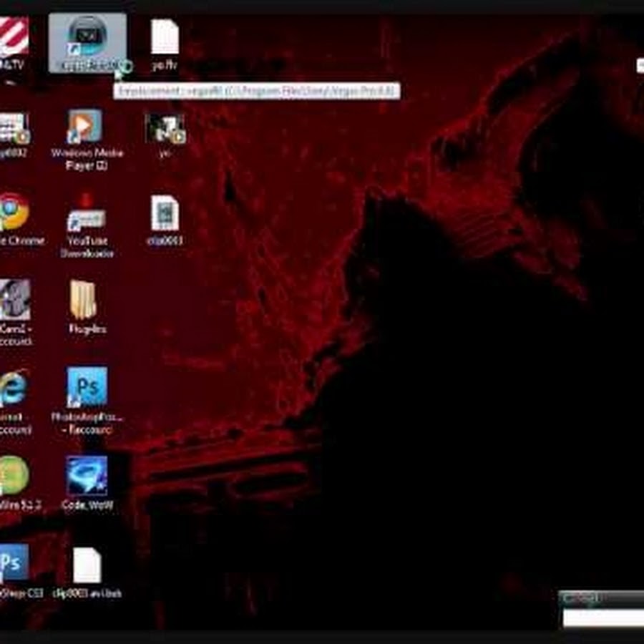Select the clip0003.avi.bak file icon
644x644 pixels.
87,565
